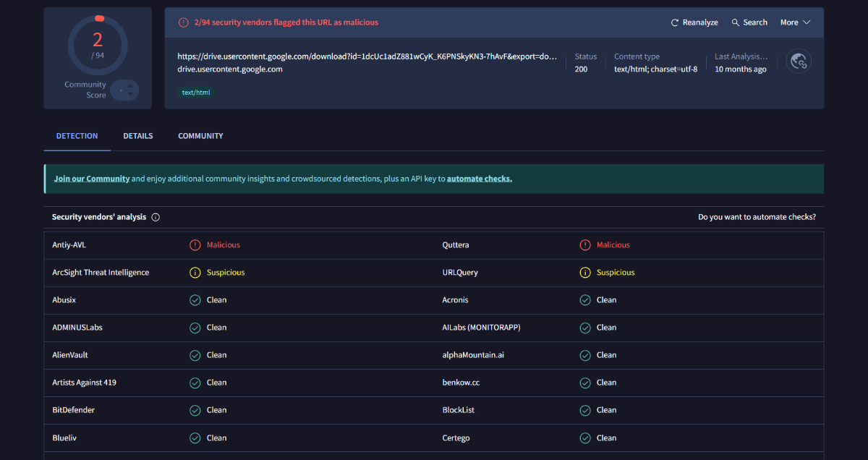Click the red alert icon in the flagged banner
The image size is (868, 460).
[x=184, y=22]
